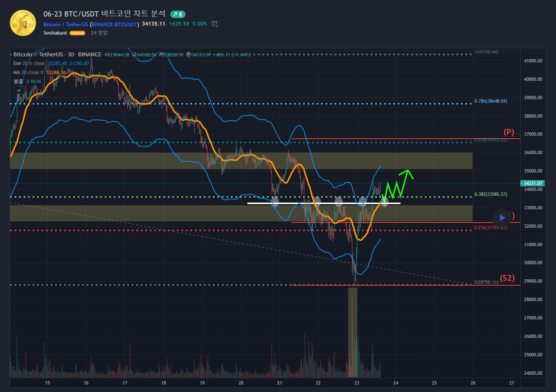Click the red (P) pivot label
The width and height of the screenshot is (556, 392).
[509, 132]
